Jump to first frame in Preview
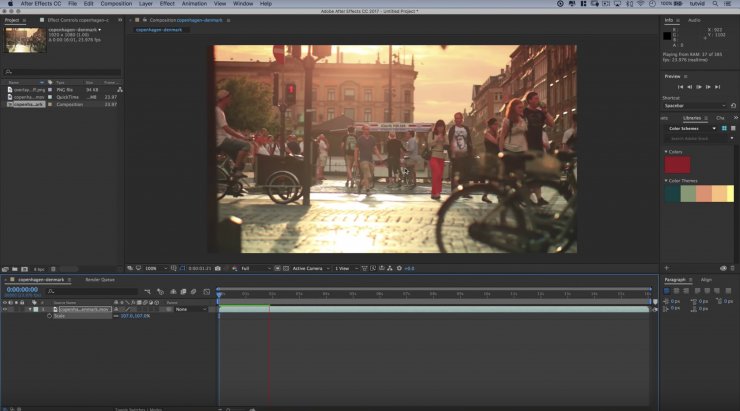 click(x=680, y=87)
